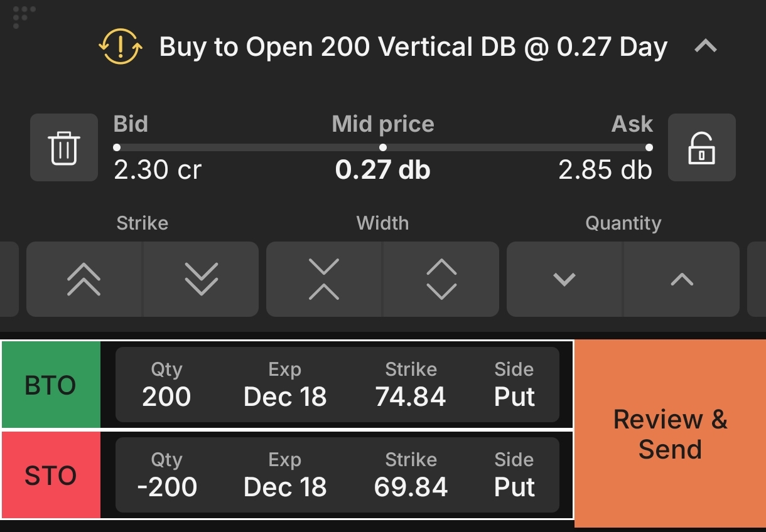
Task: Collapse the order ticket header chevron
Action: tap(706, 46)
